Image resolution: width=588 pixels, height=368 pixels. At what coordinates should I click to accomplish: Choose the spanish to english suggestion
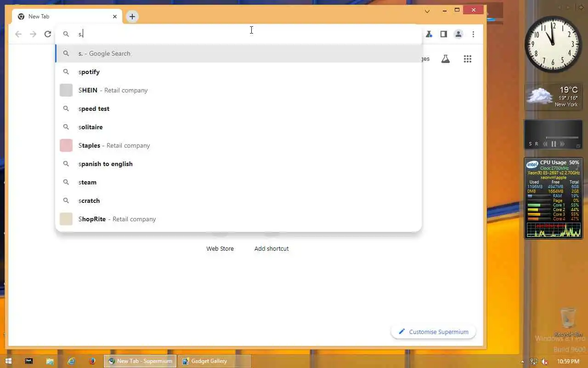pyautogui.click(x=238, y=164)
